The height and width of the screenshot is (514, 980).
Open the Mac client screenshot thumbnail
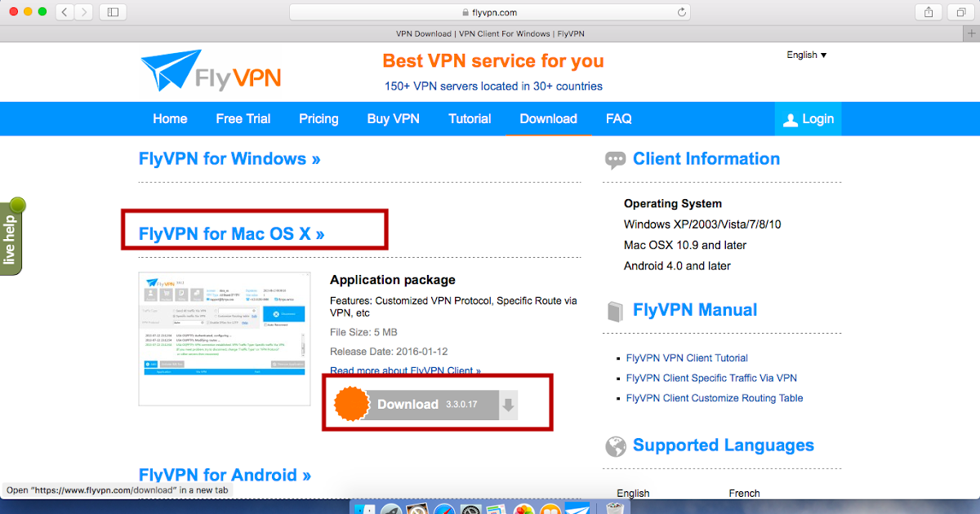225,339
